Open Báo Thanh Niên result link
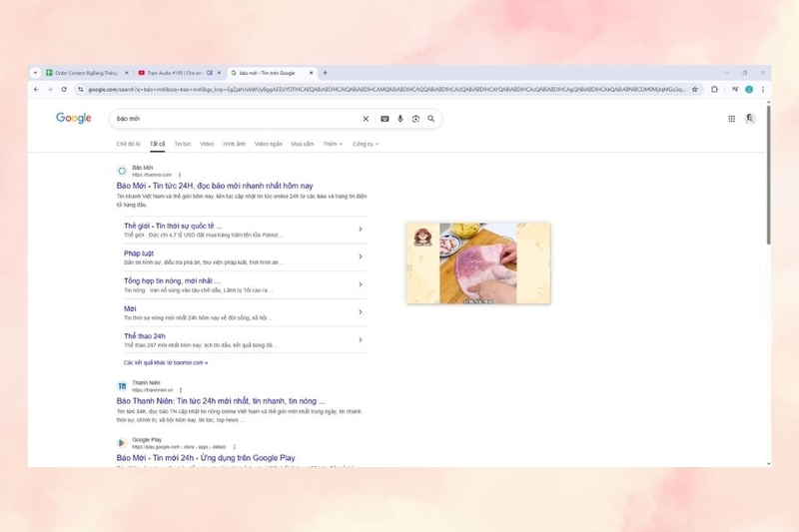 (220, 401)
